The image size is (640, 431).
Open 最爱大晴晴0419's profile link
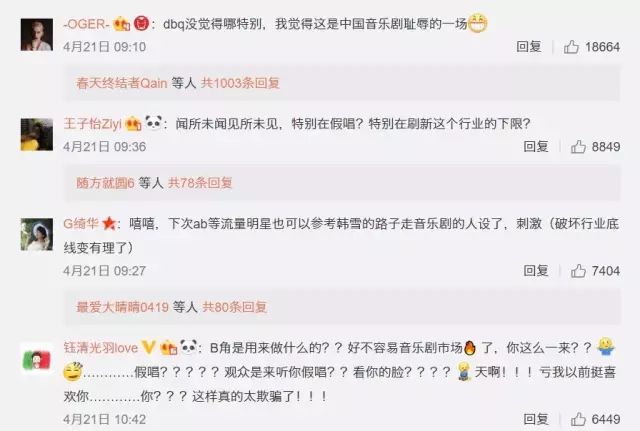[122, 307]
